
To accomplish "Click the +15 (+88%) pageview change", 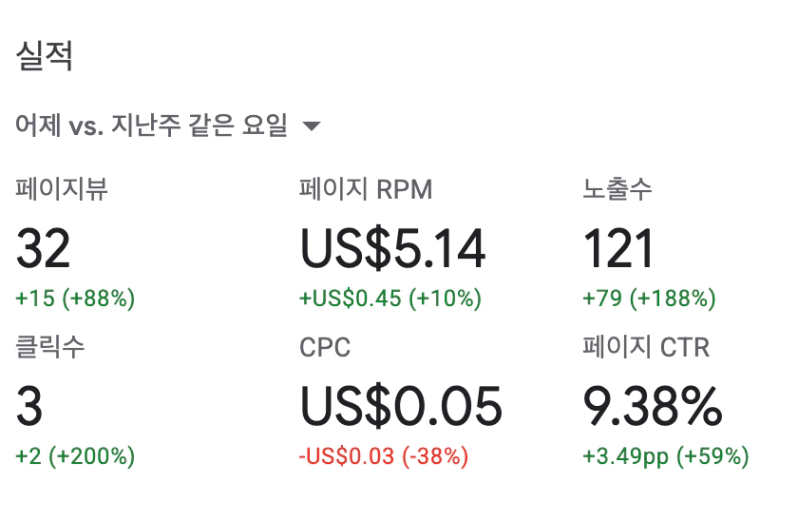I will click(x=75, y=298).
